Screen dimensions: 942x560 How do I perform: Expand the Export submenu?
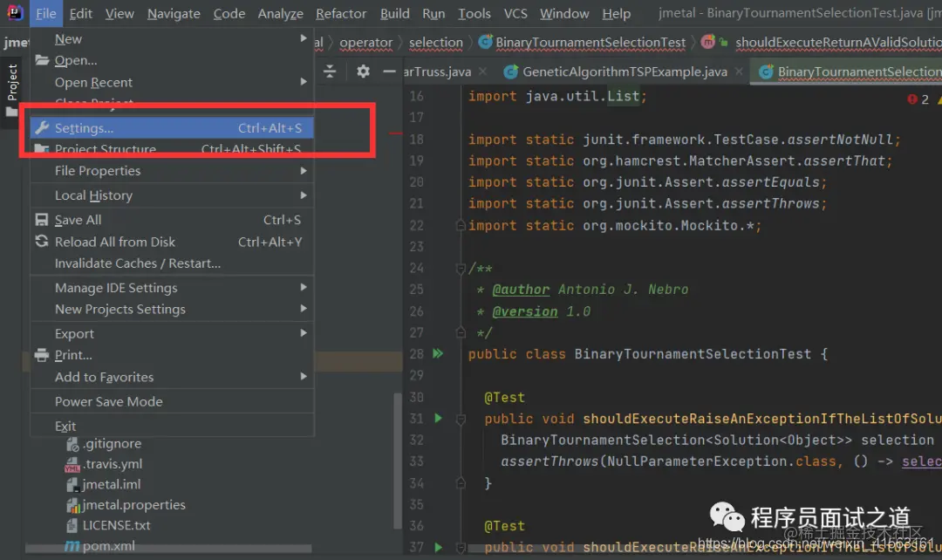click(172, 333)
